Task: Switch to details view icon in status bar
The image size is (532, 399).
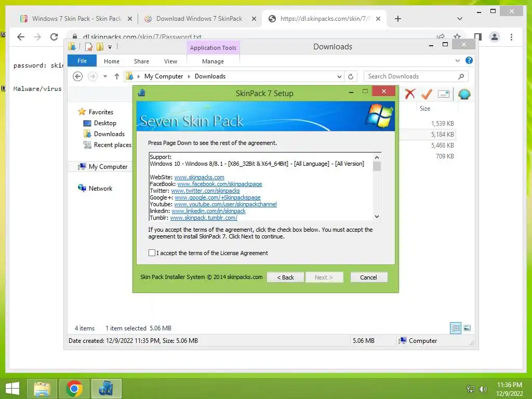Action: [x=455, y=328]
